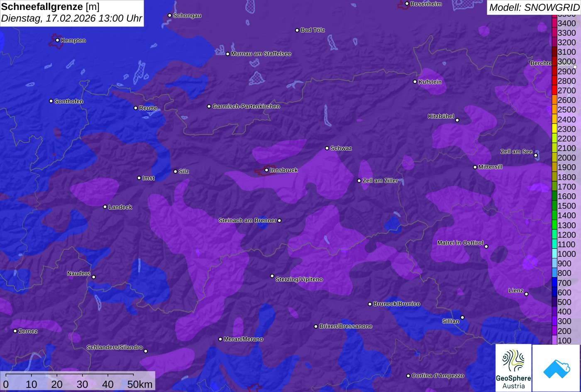Pick the cyan 1000 legend color swatch
Screen dimensions: 581x392
tap(554, 254)
